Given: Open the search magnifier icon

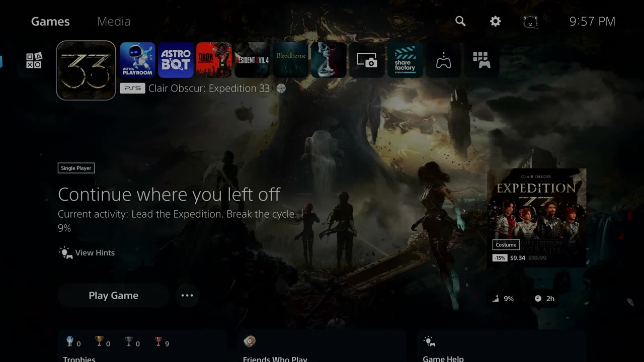Looking at the screenshot, I should [x=460, y=21].
